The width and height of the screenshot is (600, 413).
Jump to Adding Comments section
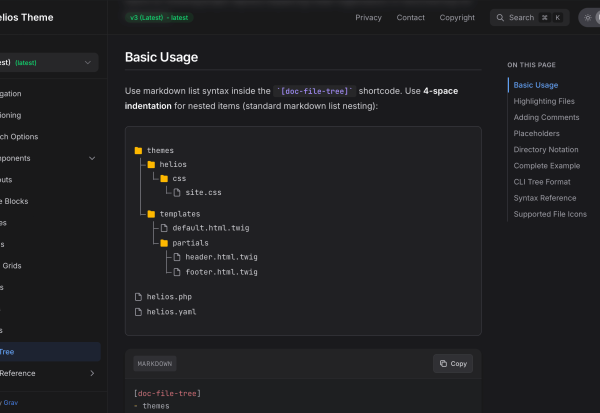546,117
